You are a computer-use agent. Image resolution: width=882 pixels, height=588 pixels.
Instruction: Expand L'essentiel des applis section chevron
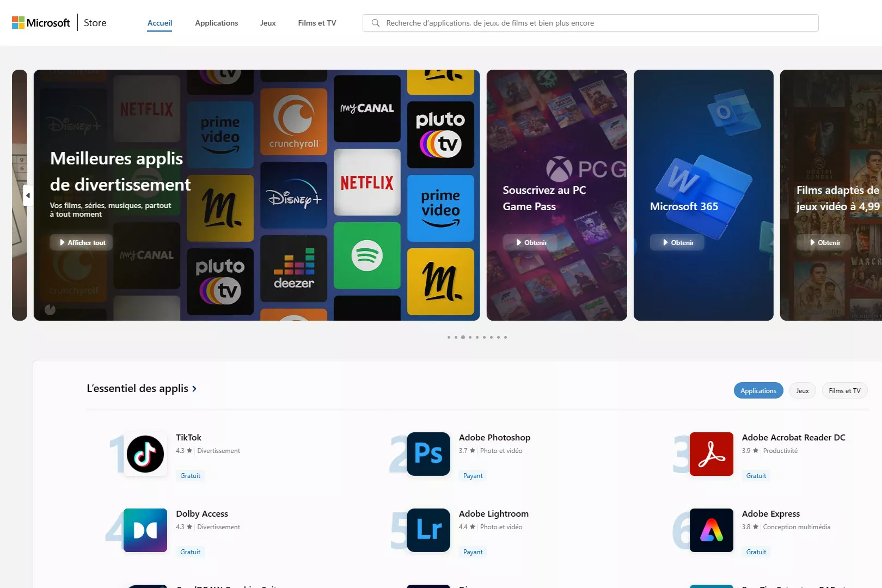click(x=194, y=389)
